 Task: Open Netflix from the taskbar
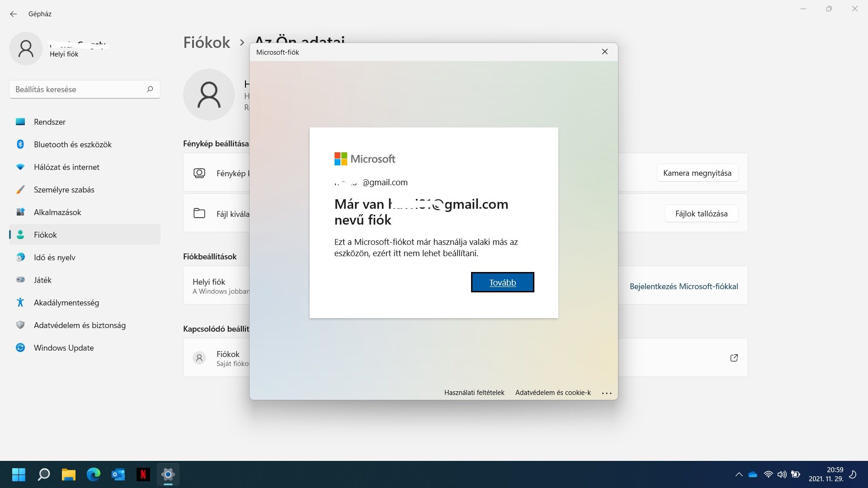point(143,474)
